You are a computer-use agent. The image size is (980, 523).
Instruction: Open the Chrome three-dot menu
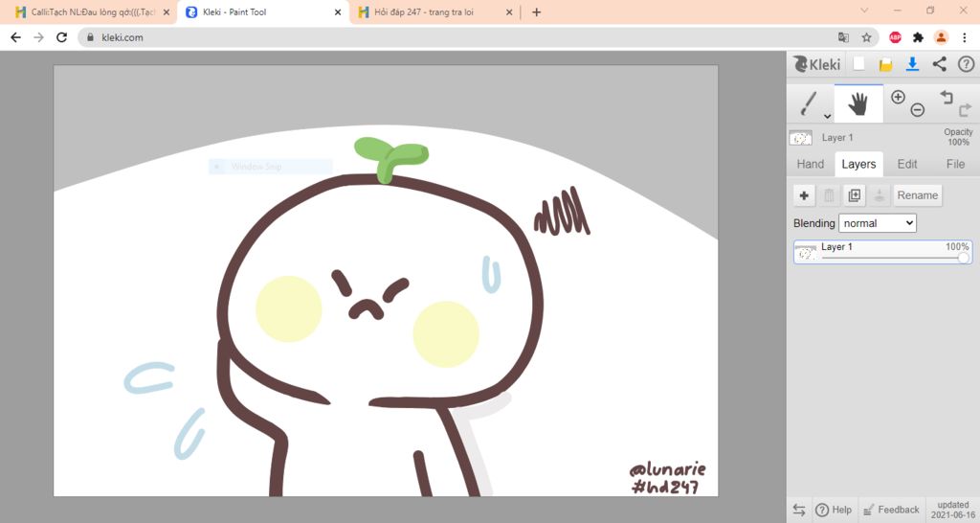coord(965,37)
